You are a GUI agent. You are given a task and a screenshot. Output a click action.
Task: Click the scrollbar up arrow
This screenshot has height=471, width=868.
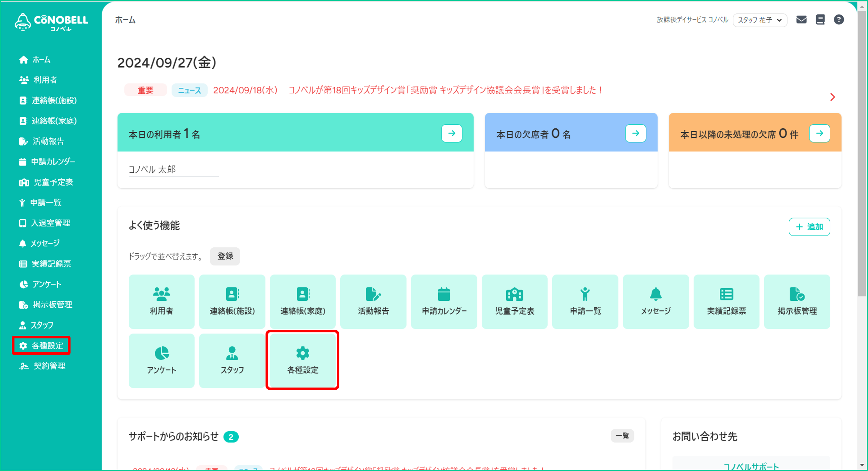click(862, 6)
